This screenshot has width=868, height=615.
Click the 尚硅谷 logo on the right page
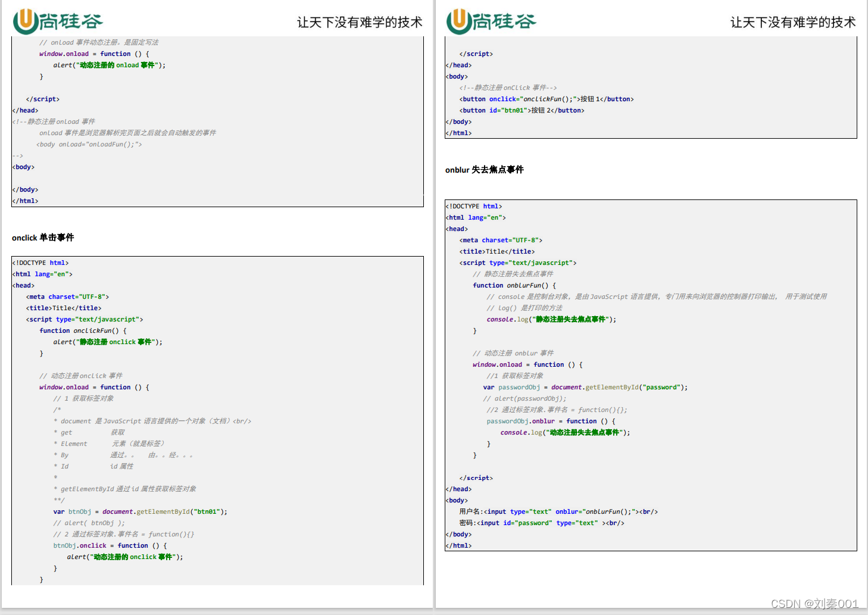(x=491, y=21)
